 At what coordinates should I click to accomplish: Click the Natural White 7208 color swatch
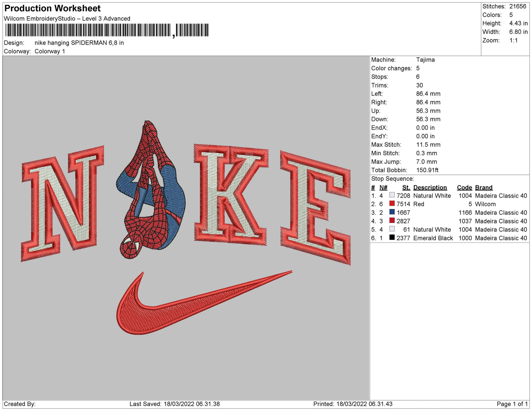(392, 195)
